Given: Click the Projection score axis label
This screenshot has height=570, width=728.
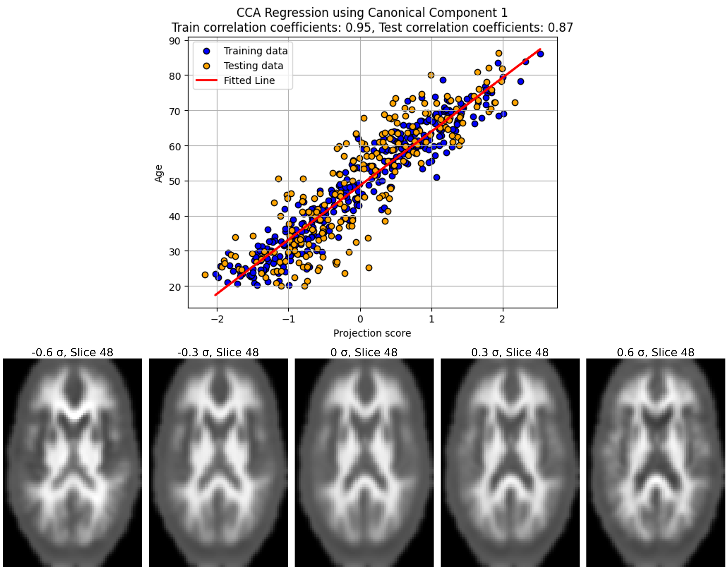Looking at the screenshot, I should [372, 333].
